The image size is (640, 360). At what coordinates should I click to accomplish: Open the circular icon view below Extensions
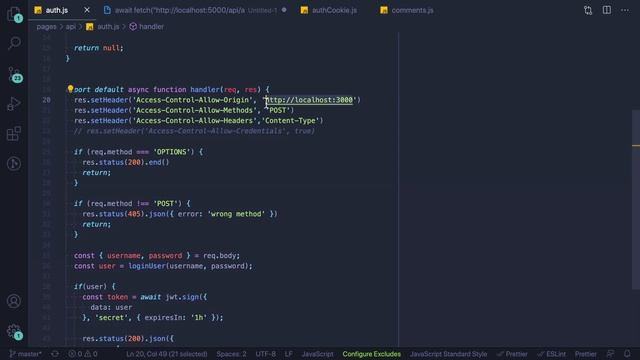click(14, 164)
